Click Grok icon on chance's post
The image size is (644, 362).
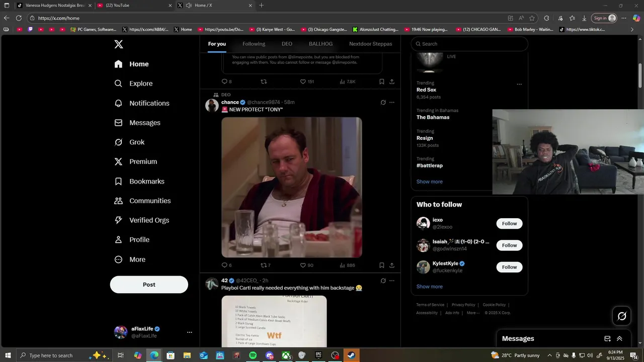[x=383, y=103]
